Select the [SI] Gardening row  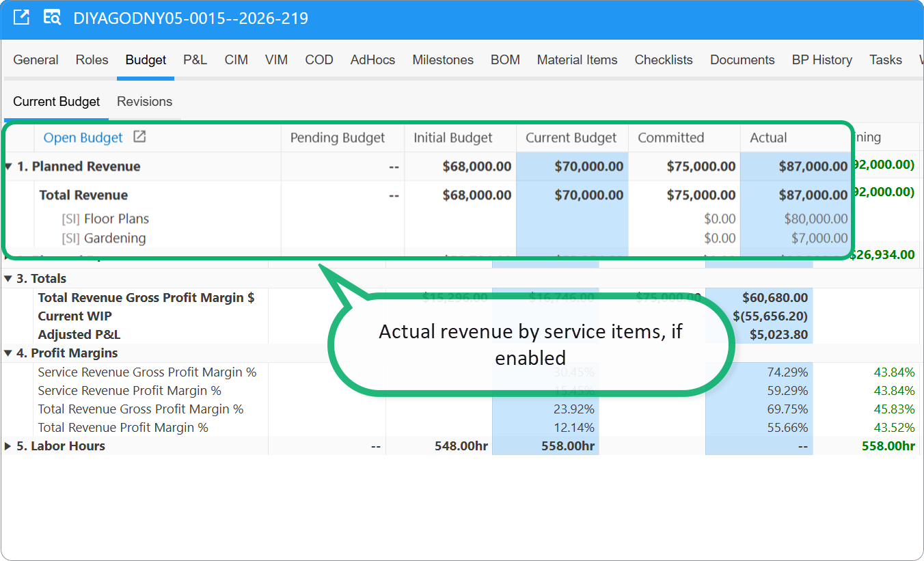coord(104,238)
